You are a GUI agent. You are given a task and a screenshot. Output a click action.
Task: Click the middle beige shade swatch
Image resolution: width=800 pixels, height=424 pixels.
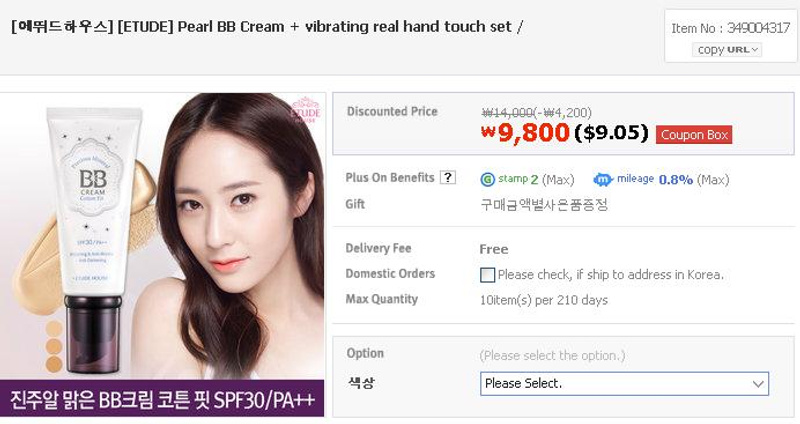coord(54,346)
